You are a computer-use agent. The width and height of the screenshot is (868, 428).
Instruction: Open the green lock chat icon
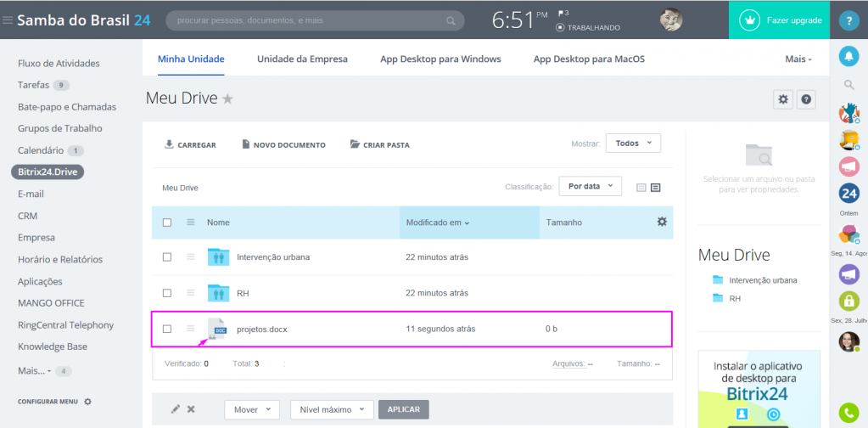(848, 301)
